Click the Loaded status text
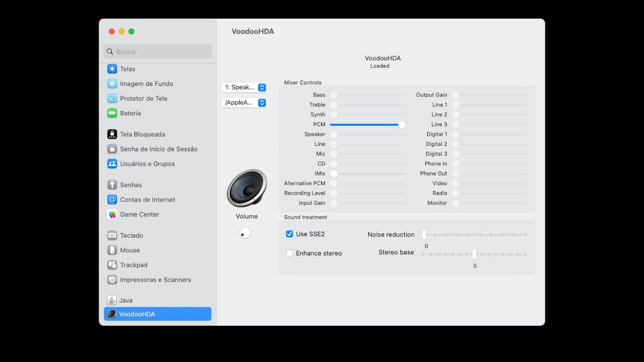This screenshot has width=644, height=362. [x=380, y=66]
